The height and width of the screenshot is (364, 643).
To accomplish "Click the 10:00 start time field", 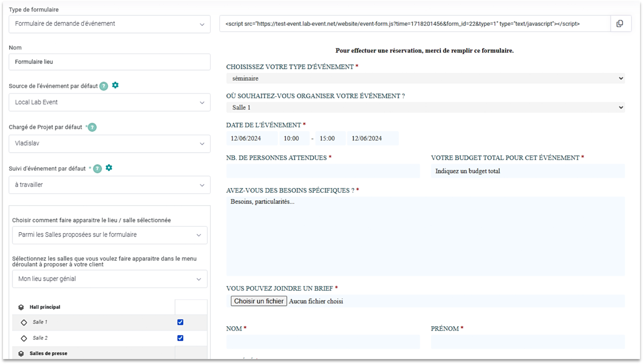I will click(x=294, y=138).
